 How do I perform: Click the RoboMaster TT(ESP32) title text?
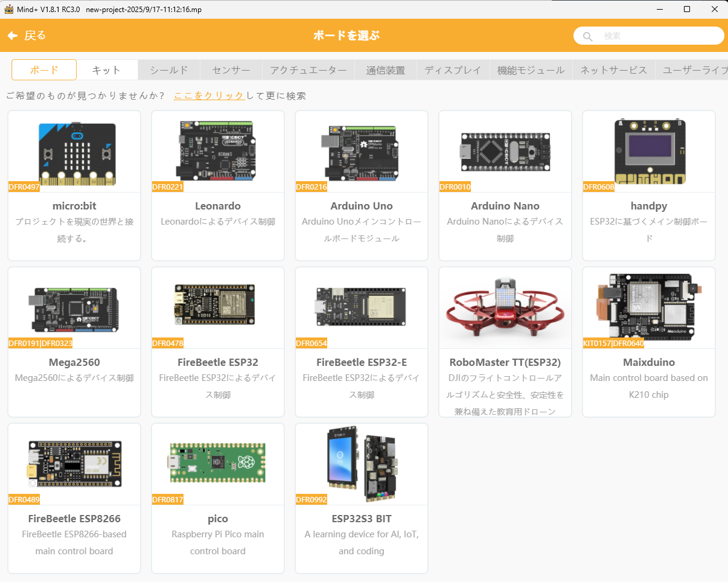[505, 362]
